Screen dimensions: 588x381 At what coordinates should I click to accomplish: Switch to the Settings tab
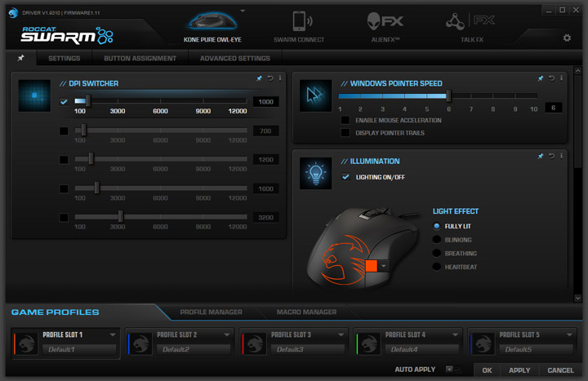click(x=65, y=59)
